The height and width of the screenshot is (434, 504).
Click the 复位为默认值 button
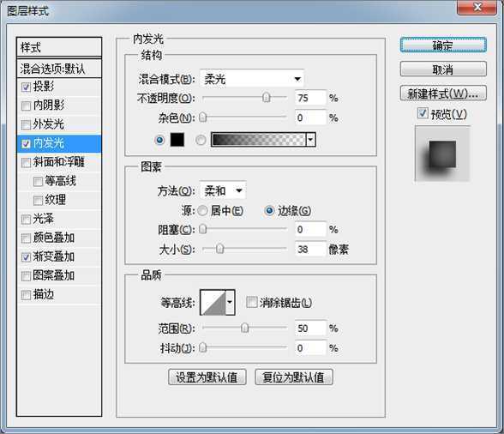(x=294, y=377)
